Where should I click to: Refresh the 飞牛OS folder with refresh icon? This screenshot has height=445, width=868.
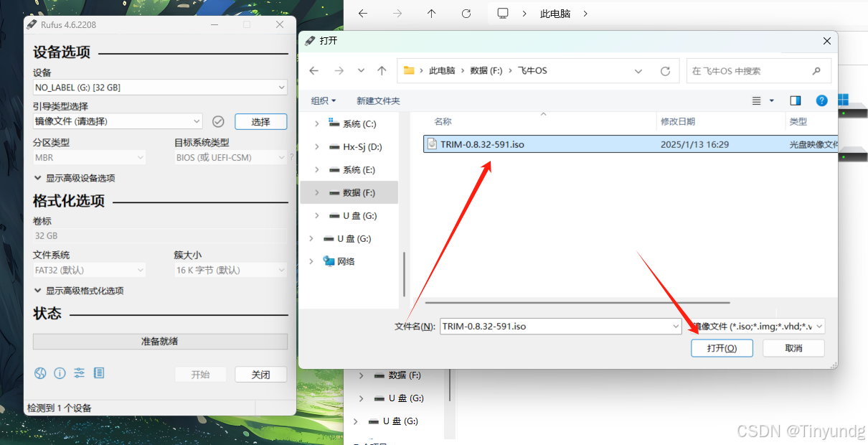665,70
